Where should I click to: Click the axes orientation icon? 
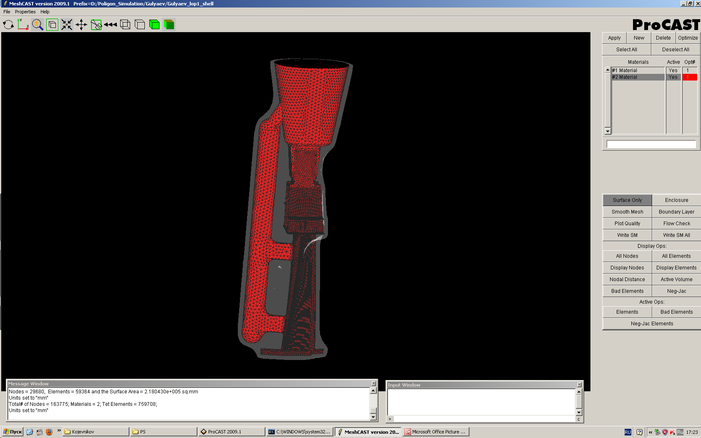pos(22,24)
